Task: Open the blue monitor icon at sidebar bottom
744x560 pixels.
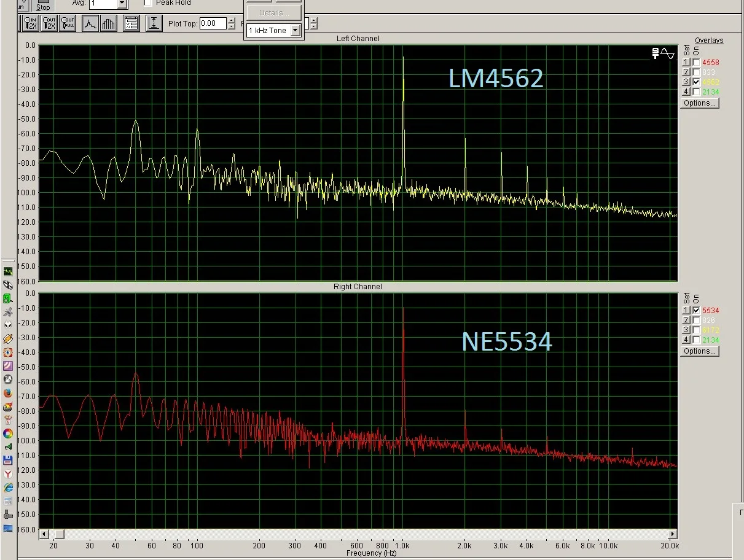Action: tap(8, 528)
